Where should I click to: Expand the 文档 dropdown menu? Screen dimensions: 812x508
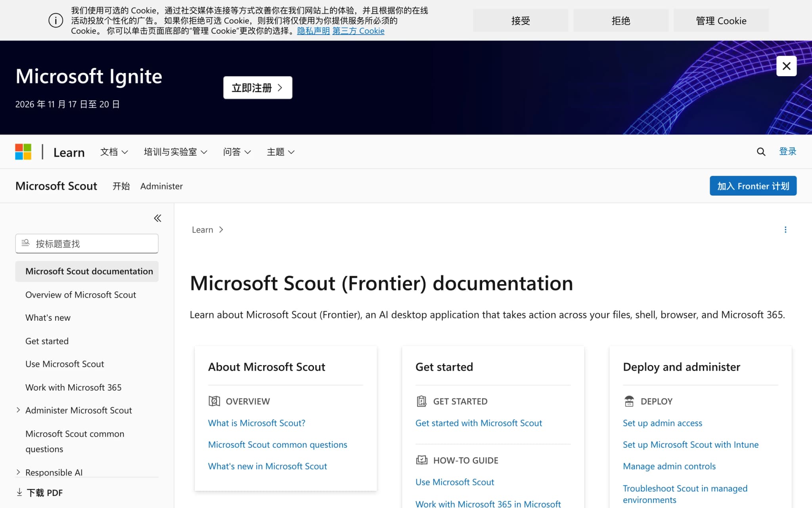pos(114,152)
